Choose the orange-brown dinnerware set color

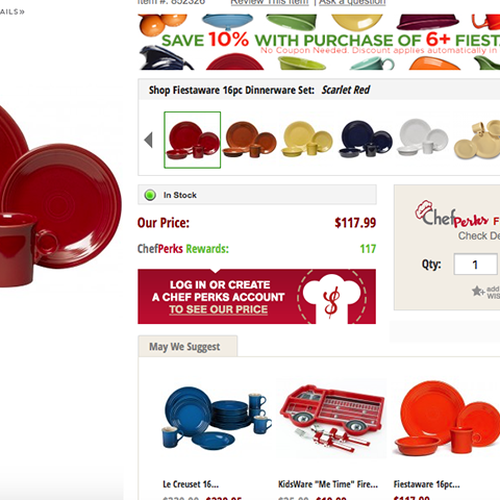click(x=250, y=140)
